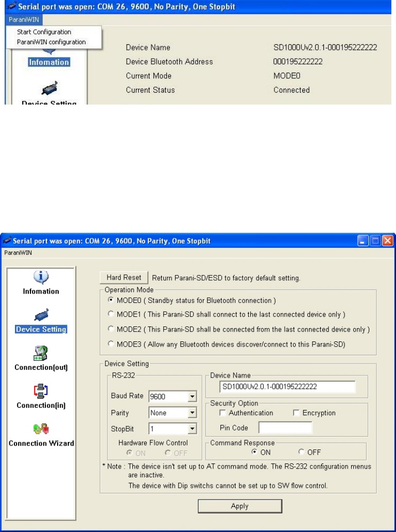The image size is (396, 532).
Task: Click SD1000Uv2.0.1-000195222222 in the upper window
Action: 325,47
